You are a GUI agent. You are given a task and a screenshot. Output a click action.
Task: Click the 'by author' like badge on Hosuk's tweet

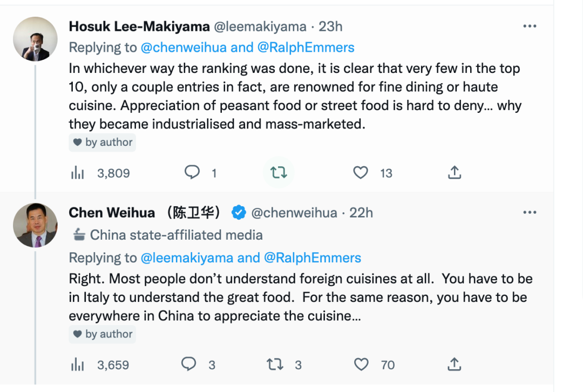[x=102, y=143]
